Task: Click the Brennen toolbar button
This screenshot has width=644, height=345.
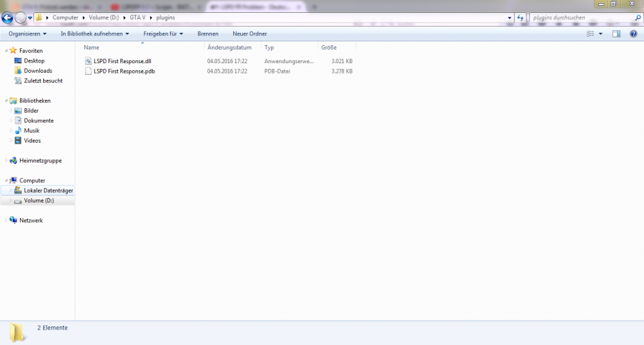Action: click(208, 34)
